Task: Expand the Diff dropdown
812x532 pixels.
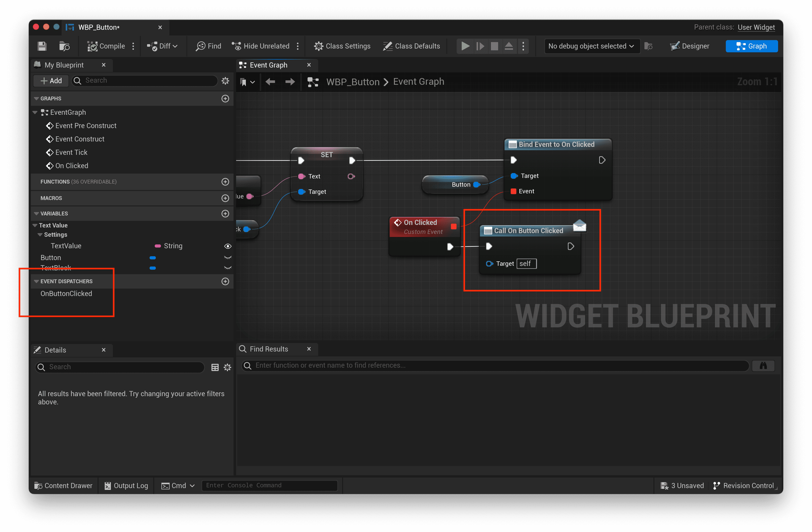Action: pyautogui.click(x=162, y=46)
